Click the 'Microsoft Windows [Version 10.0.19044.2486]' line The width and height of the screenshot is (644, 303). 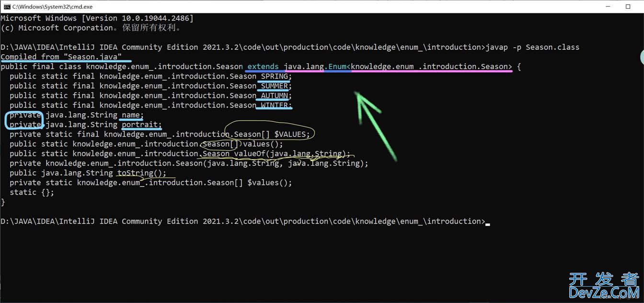tap(97, 18)
